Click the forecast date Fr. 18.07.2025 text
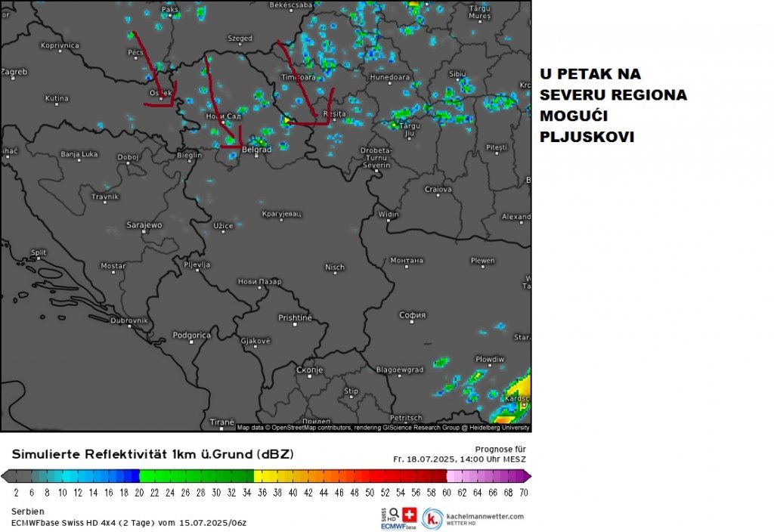Image resolution: width=774 pixels, height=532 pixels. [459, 459]
